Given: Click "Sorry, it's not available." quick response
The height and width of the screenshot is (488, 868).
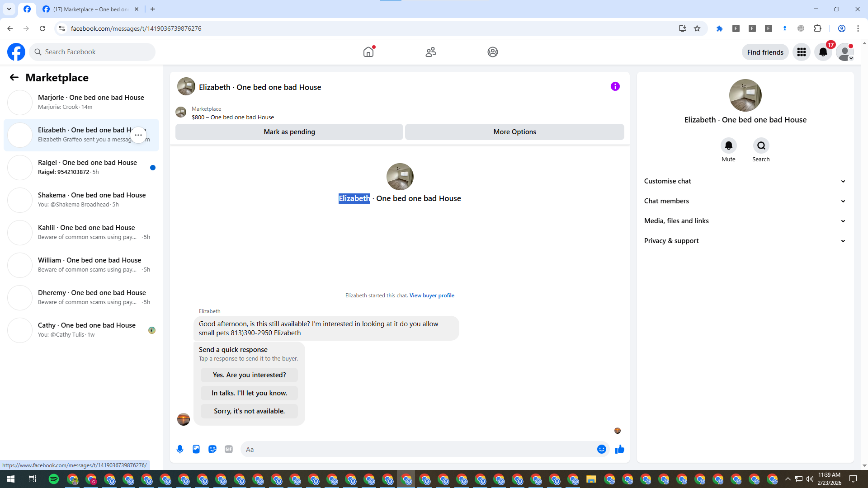Looking at the screenshot, I should [x=249, y=411].
